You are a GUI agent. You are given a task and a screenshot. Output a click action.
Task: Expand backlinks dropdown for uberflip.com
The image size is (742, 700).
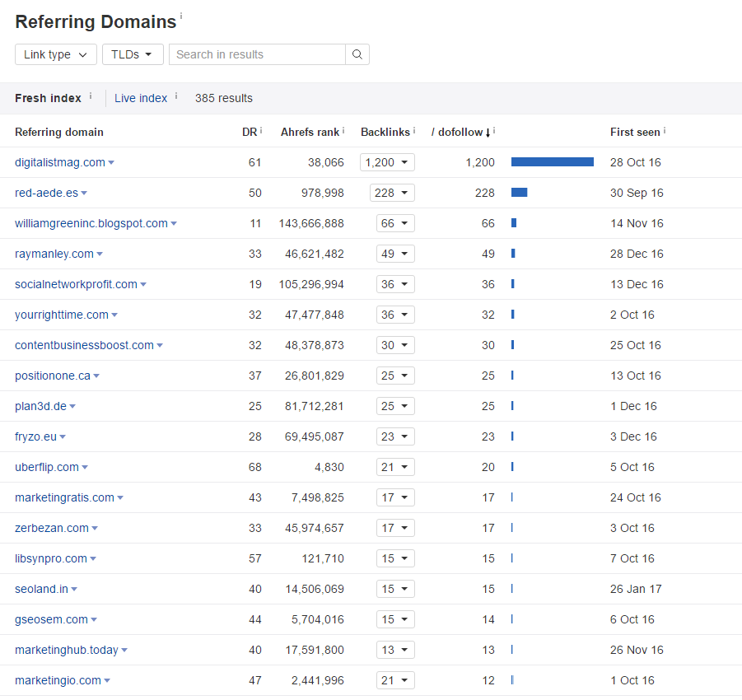tap(395, 467)
